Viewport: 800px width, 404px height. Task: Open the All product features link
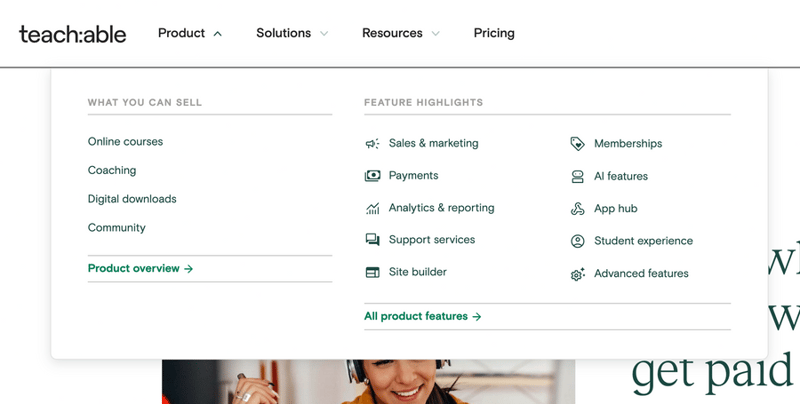(x=422, y=316)
